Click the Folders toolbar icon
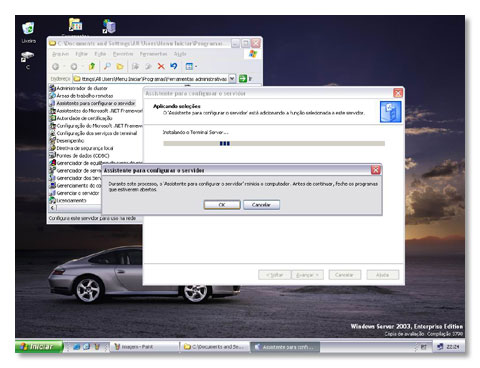Viewport: 480px width, 368px height. [120, 66]
